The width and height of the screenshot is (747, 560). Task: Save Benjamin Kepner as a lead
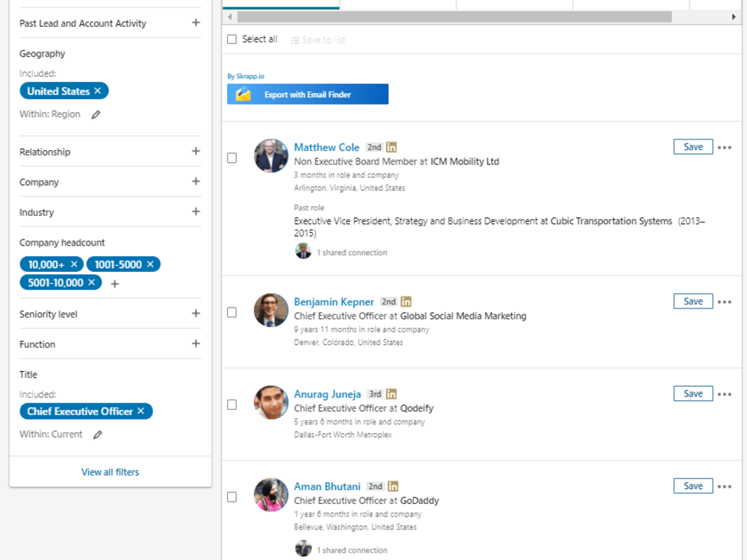click(693, 302)
